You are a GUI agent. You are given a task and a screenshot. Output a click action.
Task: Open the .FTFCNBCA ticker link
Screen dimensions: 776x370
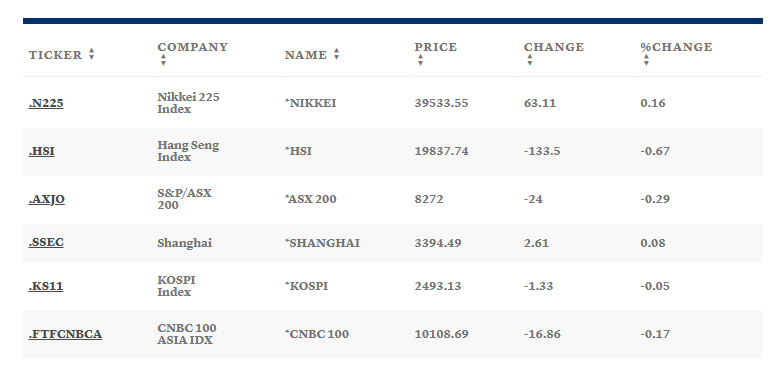pyautogui.click(x=65, y=334)
